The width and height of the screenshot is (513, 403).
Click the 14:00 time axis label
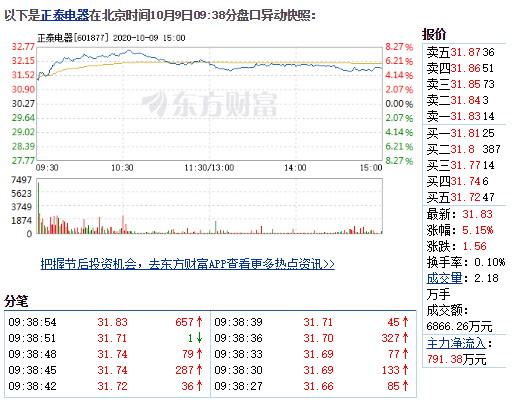click(295, 167)
